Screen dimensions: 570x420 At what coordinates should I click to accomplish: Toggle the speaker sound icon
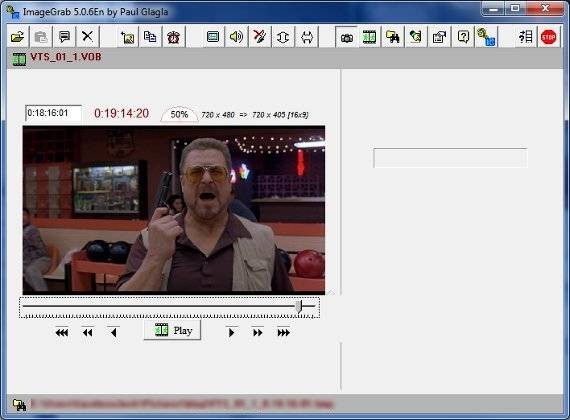click(x=236, y=37)
